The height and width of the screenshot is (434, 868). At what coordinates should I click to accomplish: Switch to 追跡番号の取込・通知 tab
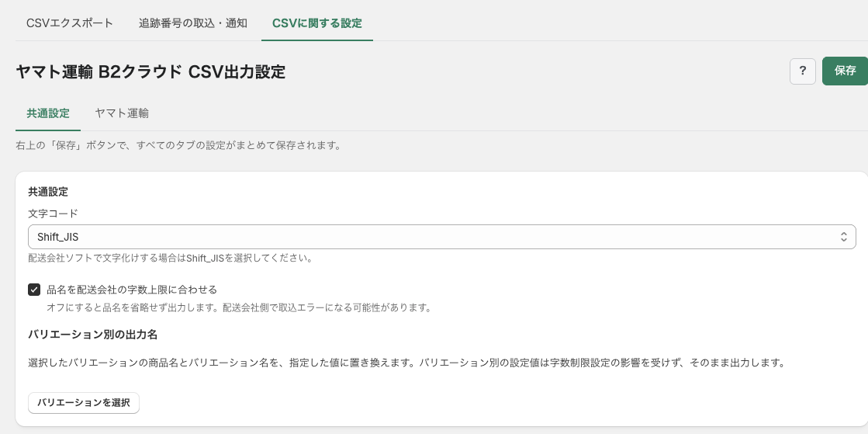(x=192, y=23)
